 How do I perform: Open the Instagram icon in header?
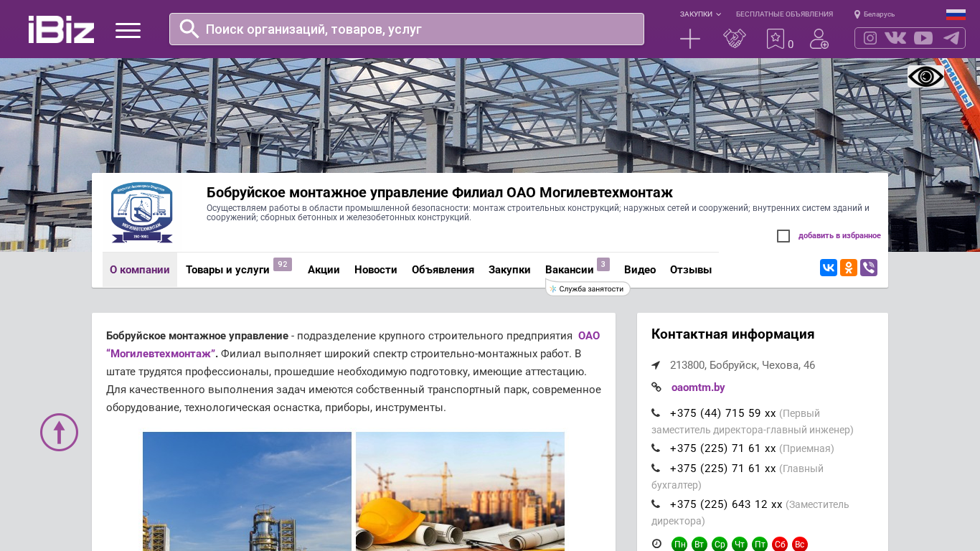pos(870,38)
